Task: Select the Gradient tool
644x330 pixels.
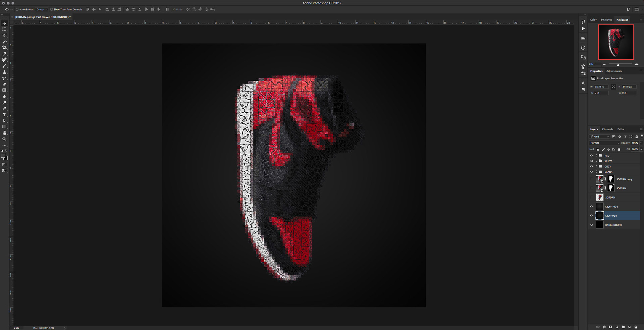Action: pyautogui.click(x=5, y=90)
